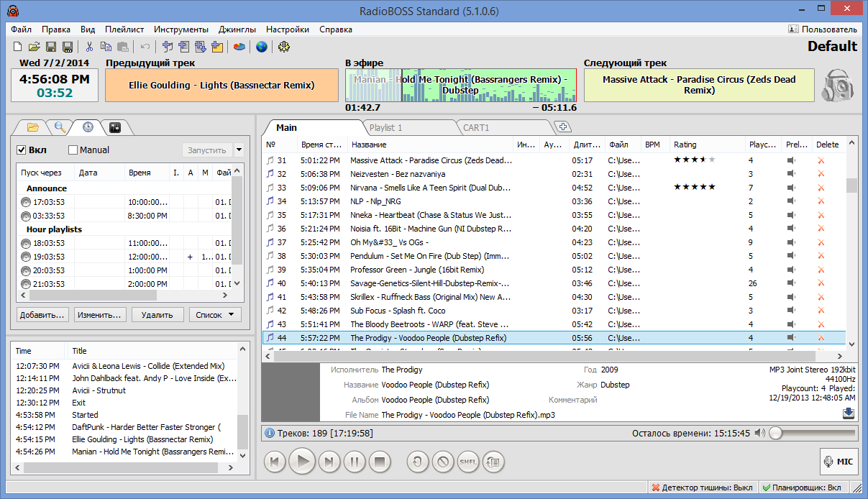Click the Изменить... button

[101, 314]
